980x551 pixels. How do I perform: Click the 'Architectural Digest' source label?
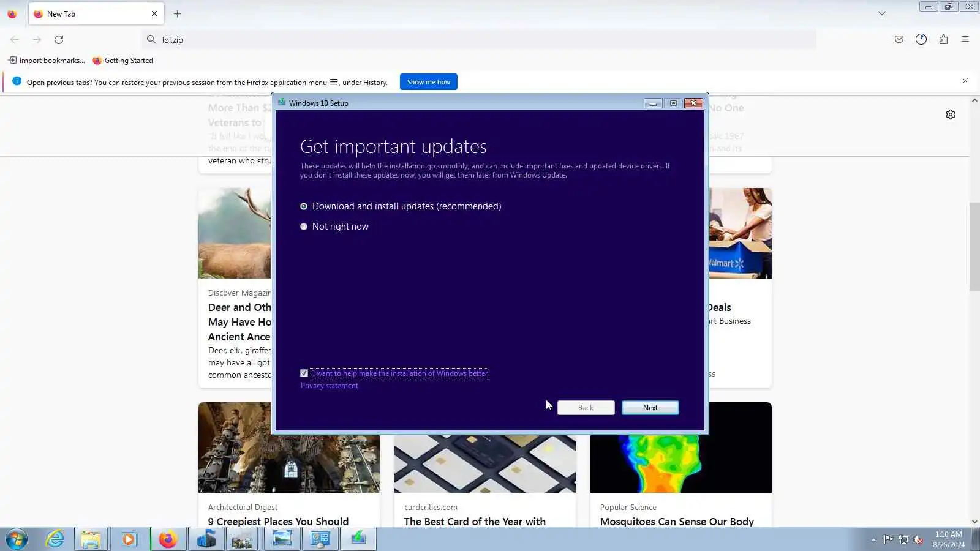click(243, 507)
